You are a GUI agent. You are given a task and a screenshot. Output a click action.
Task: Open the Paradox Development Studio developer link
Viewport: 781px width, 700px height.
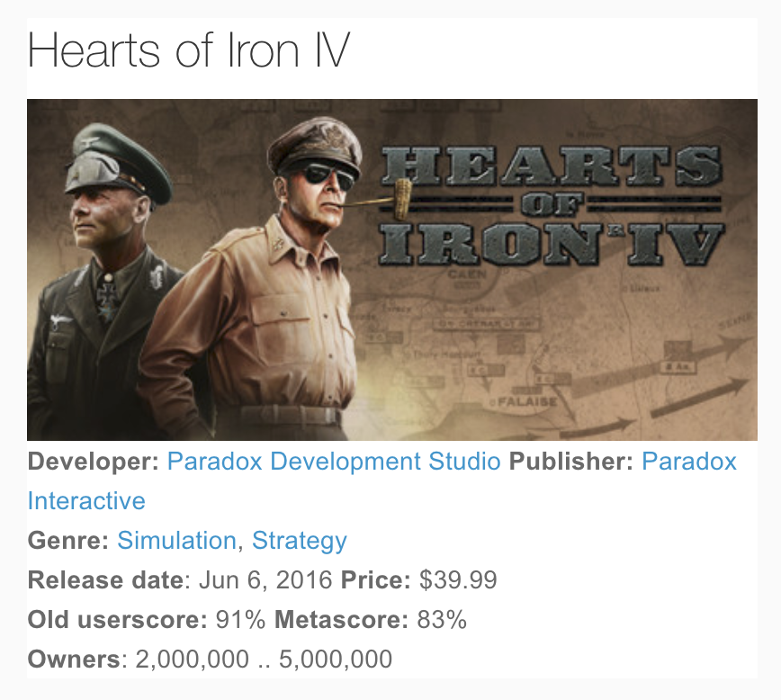(x=334, y=462)
